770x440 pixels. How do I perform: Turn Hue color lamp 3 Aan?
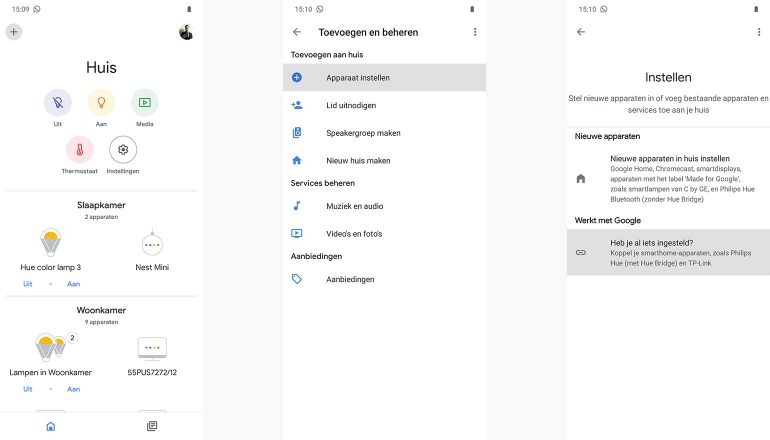click(73, 284)
